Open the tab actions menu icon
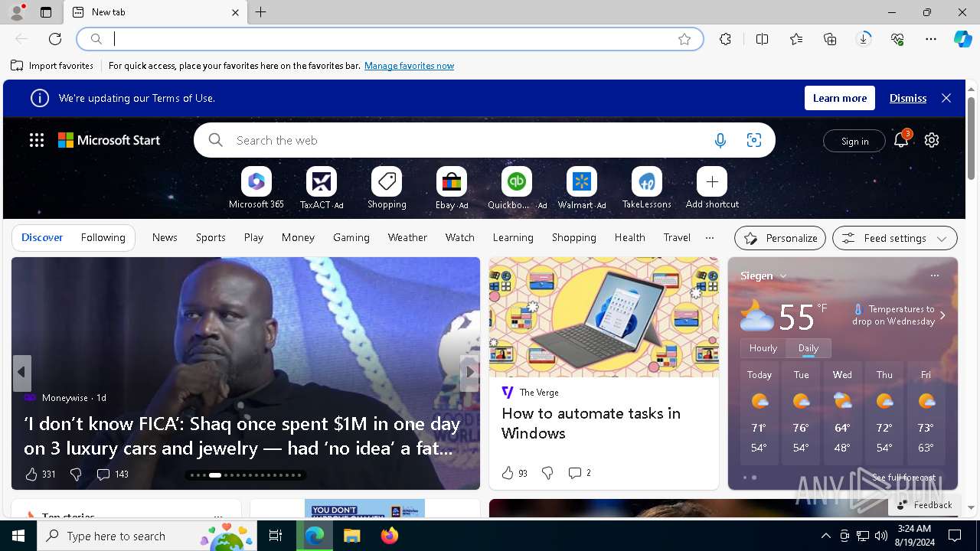The width and height of the screenshot is (980, 551). click(x=46, y=12)
